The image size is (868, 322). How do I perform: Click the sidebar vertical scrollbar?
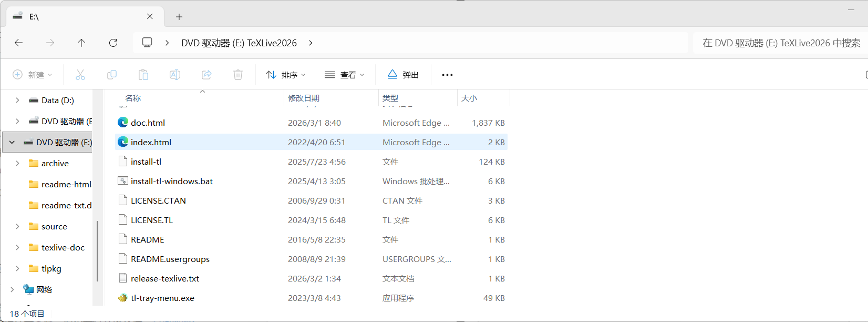(97, 251)
